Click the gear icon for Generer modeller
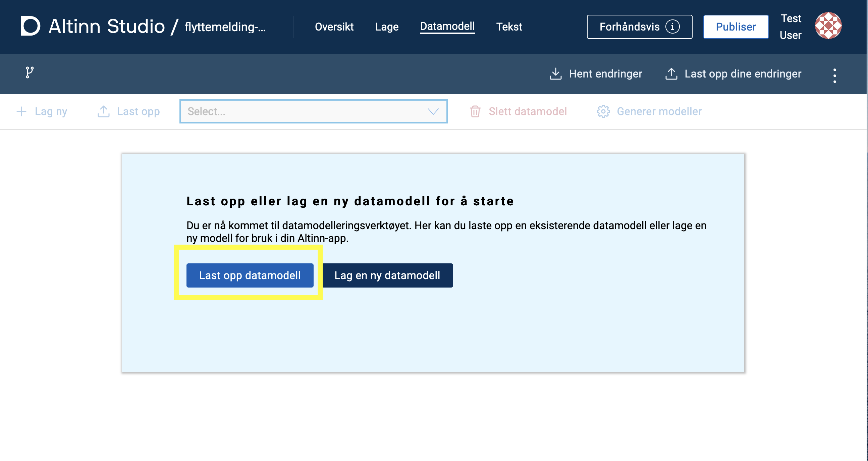Image resolution: width=868 pixels, height=461 pixels. (603, 111)
